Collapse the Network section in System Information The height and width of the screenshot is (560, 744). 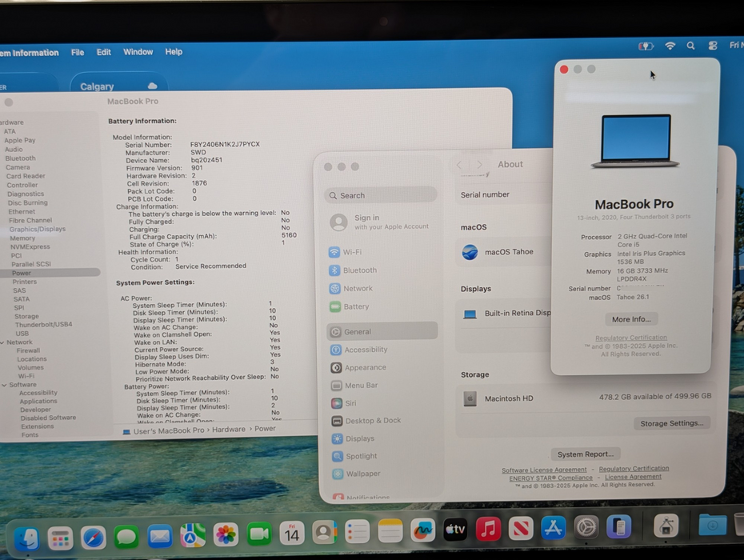3,342
